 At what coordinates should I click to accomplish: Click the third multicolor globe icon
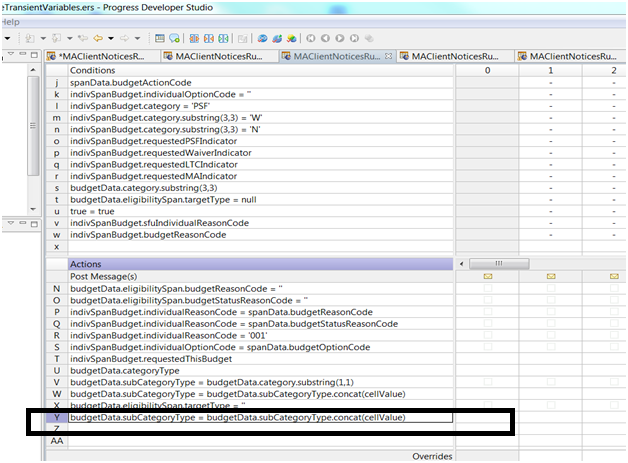tap(292, 38)
